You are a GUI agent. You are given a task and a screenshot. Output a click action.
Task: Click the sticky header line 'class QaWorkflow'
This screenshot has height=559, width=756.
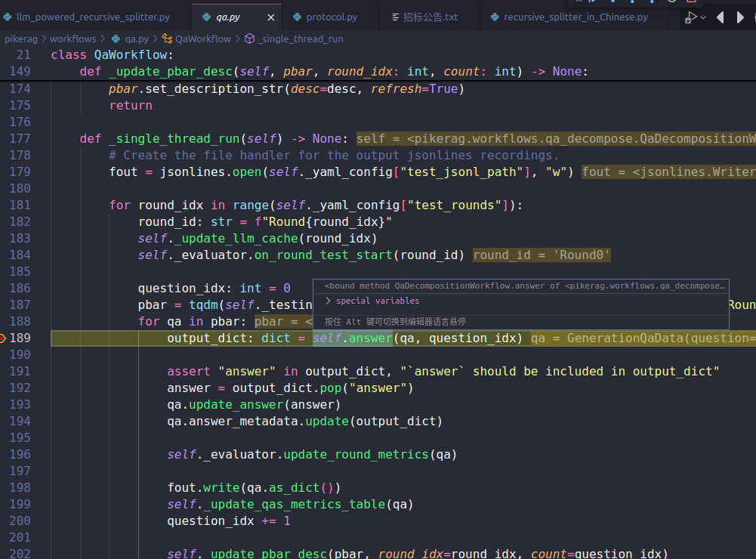(112, 54)
